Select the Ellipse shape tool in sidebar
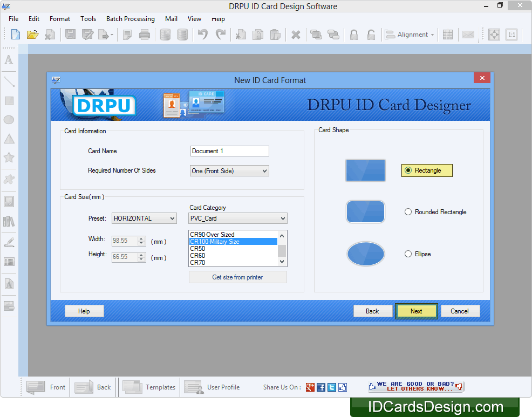This screenshot has width=532, height=417. (x=9, y=120)
